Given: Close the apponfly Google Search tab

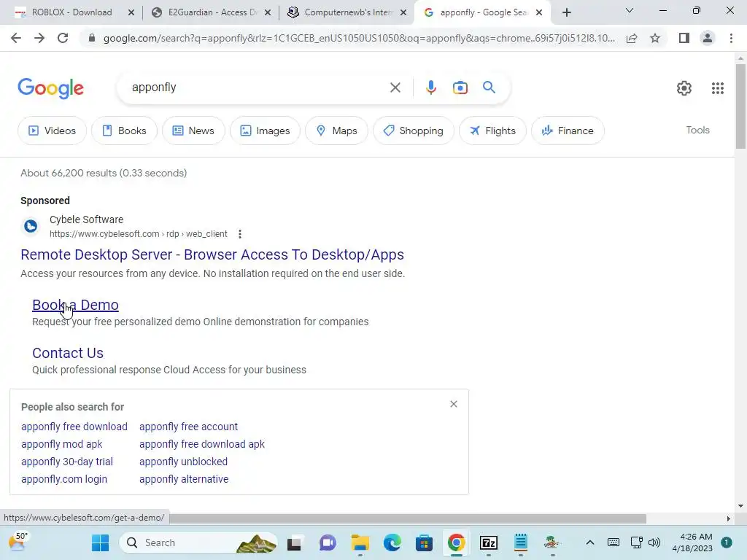Looking at the screenshot, I should tap(539, 12).
